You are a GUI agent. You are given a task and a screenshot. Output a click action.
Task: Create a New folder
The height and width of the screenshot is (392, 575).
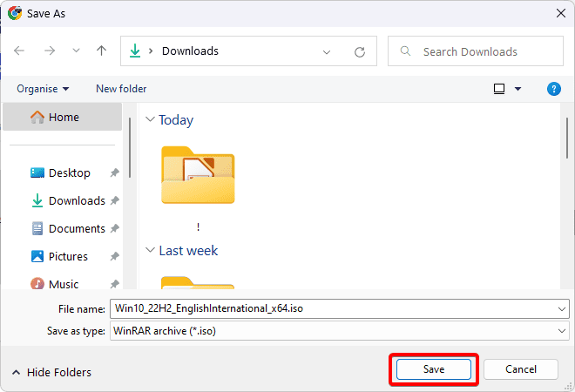(x=121, y=89)
